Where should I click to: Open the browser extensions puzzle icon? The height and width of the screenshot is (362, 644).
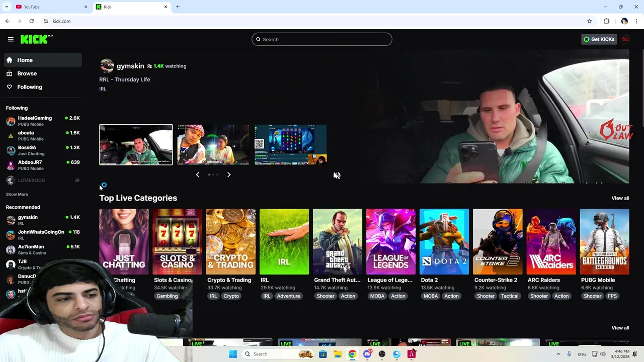click(606, 21)
